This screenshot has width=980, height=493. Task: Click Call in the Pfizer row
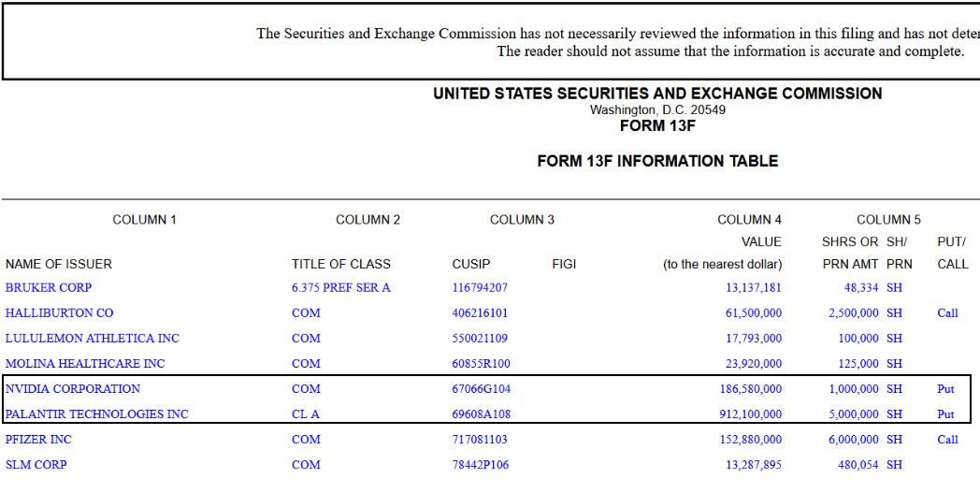(x=947, y=439)
